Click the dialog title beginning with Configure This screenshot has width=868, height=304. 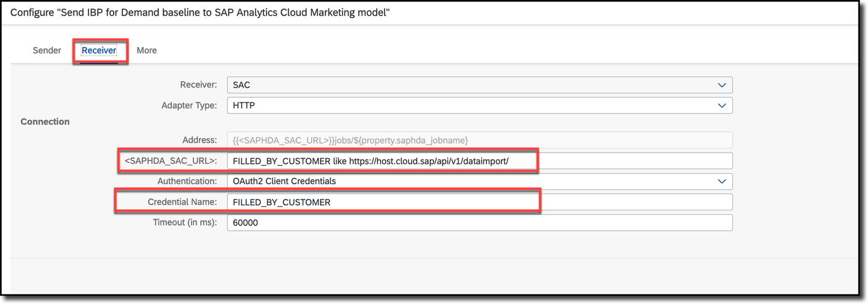[200, 12]
